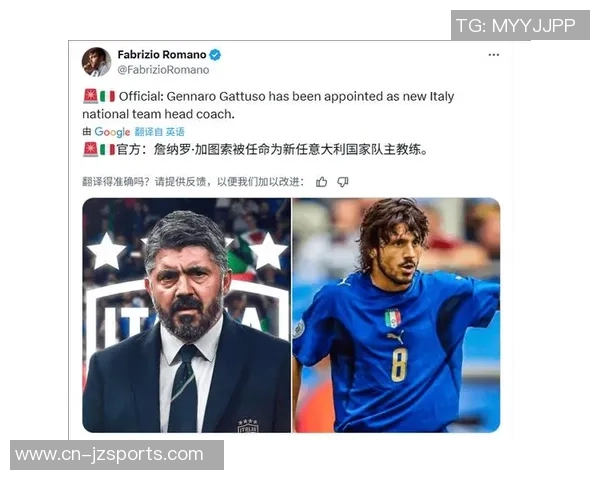
Task: Open the @FabrizioRomano handle link
Action: [x=163, y=70]
